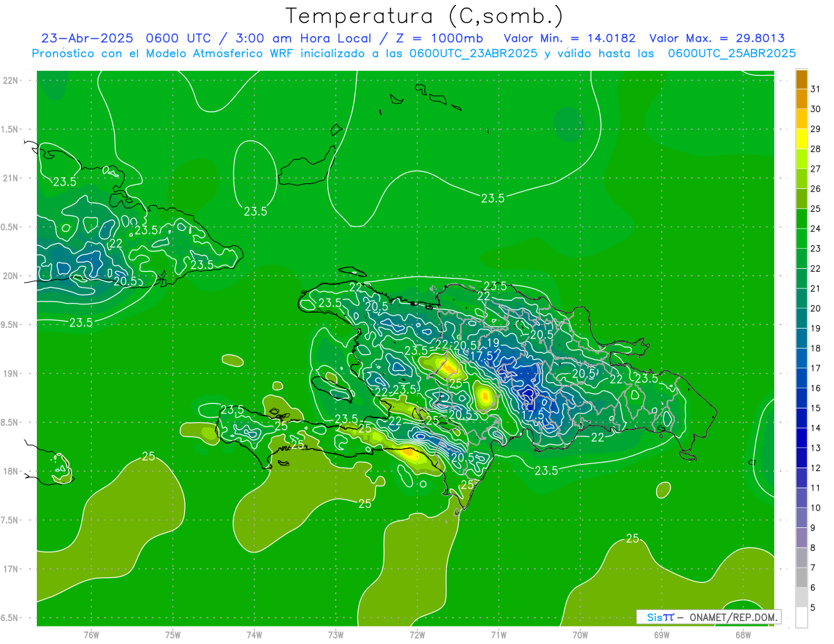The width and height of the screenshot is (834, 644).
Task: Click the color scale label "31"
Action: (x=816, y=89)
